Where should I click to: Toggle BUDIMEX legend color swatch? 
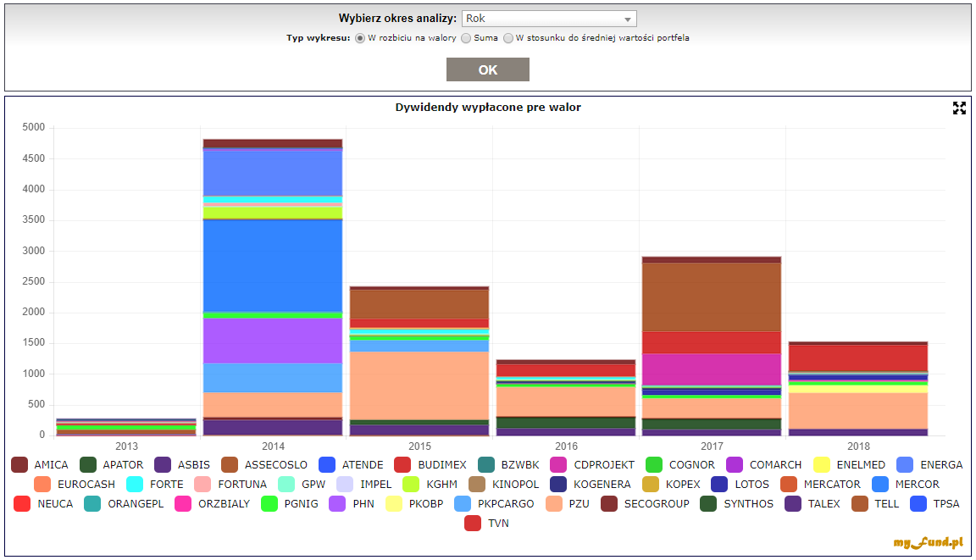point(402,465)
